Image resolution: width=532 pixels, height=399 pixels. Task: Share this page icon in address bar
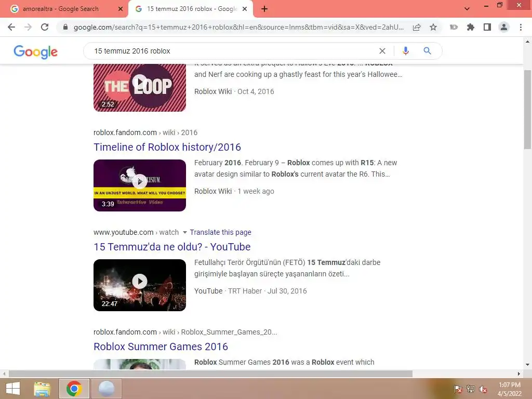[417, 27]
